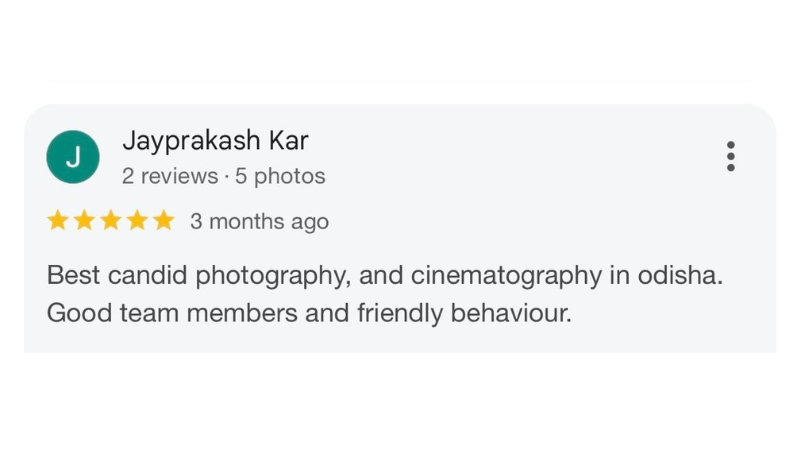
Task: Click the fourth yellow rating star
Action: (x=136, y=221)
